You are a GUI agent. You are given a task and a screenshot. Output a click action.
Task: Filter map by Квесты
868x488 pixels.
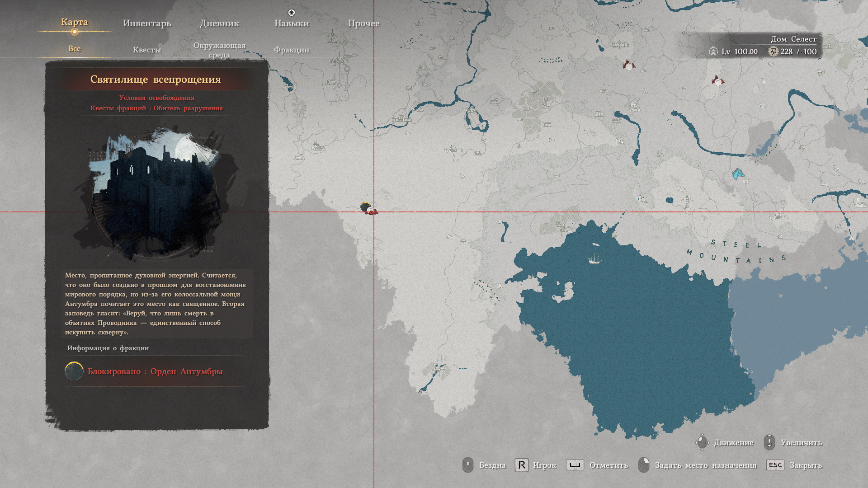click(147, 50)
